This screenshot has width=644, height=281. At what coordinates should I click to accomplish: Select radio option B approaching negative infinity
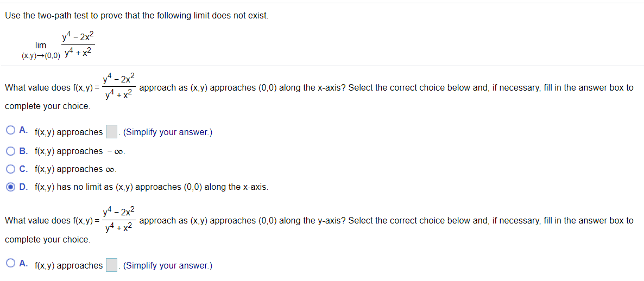[x=11, y=151]
